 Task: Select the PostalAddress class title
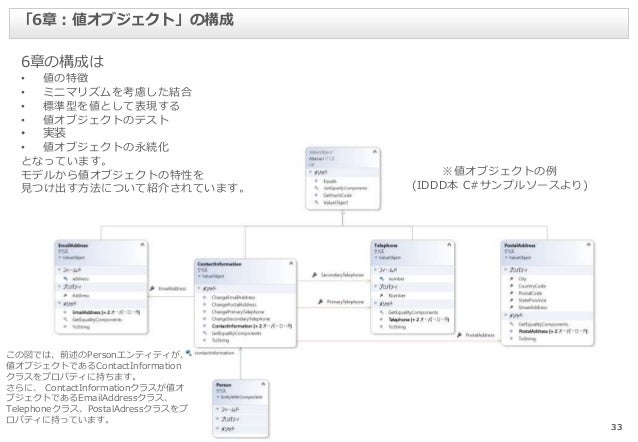tap(520, 245)
